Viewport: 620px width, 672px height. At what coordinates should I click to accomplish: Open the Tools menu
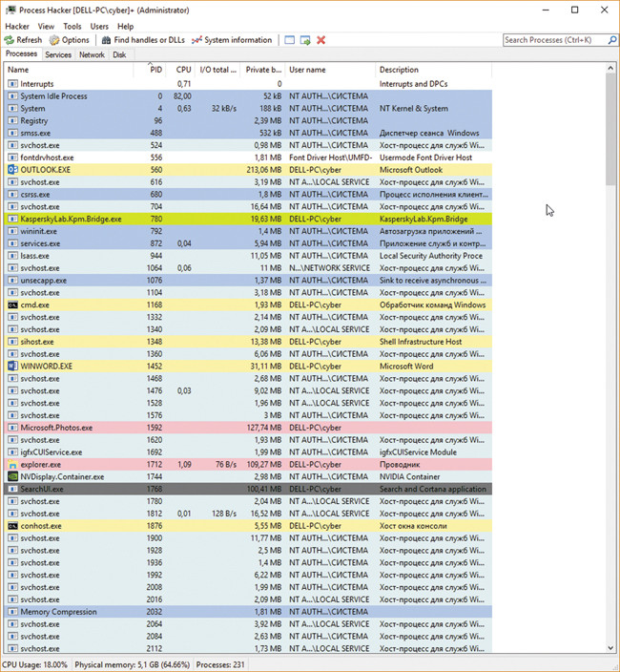pyautogui.click(x=72, y=26)
